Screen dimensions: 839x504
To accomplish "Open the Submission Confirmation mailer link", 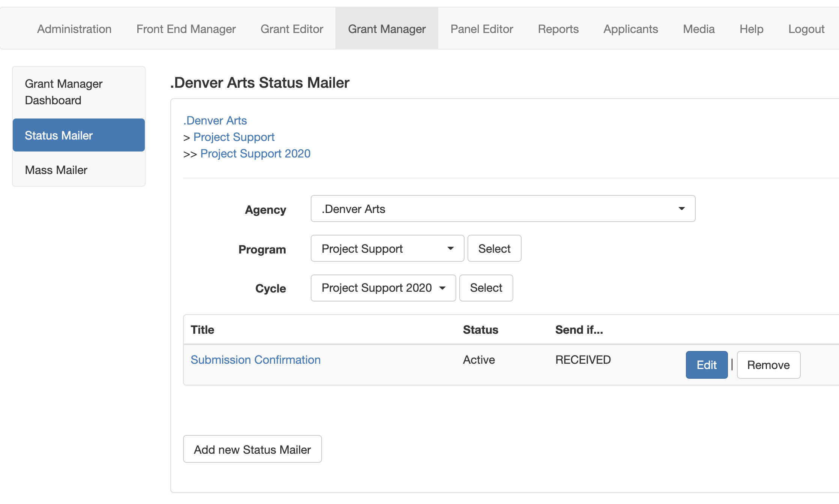I will pos(256,360).
